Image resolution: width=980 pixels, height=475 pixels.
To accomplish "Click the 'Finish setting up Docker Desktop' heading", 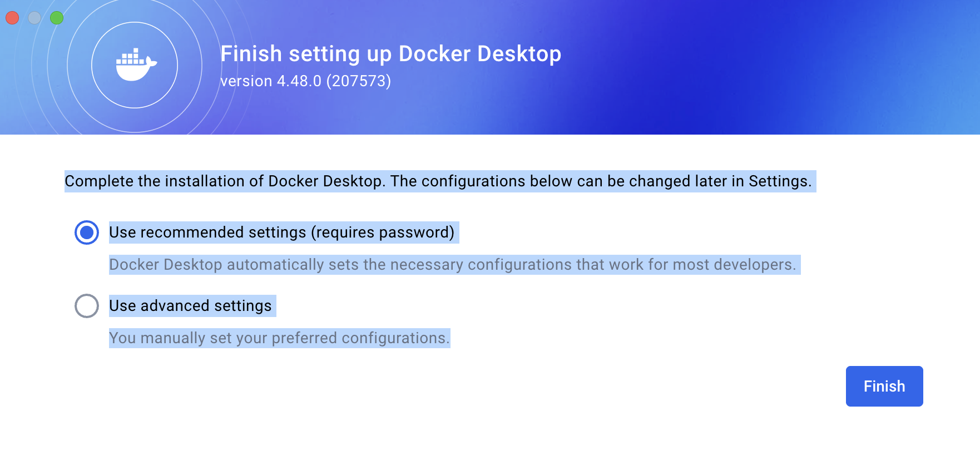I will [390, 54].
